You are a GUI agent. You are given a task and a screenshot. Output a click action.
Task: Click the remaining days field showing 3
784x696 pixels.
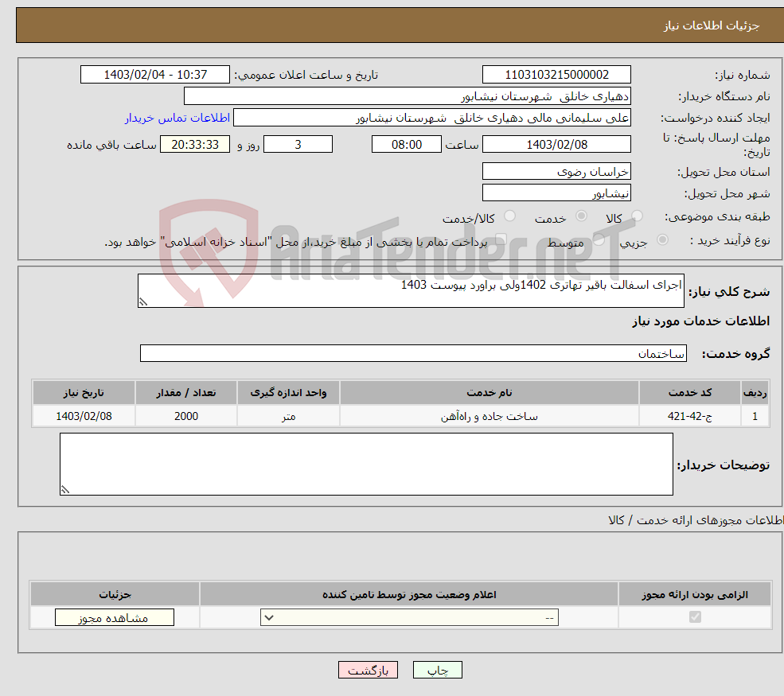point(298,145)
